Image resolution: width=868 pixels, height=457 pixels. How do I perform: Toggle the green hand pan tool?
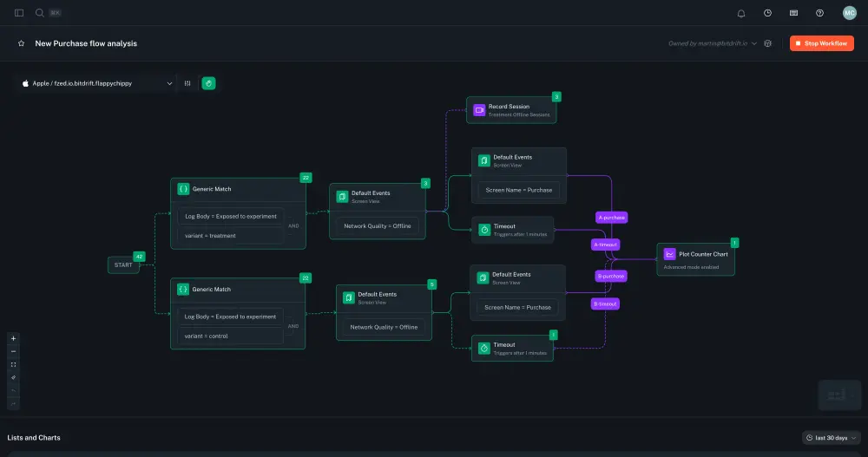[208, 83]
